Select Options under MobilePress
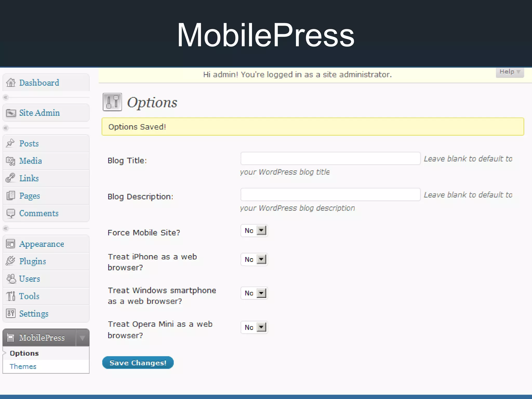The image size is (532, 399). coord(24,353)
